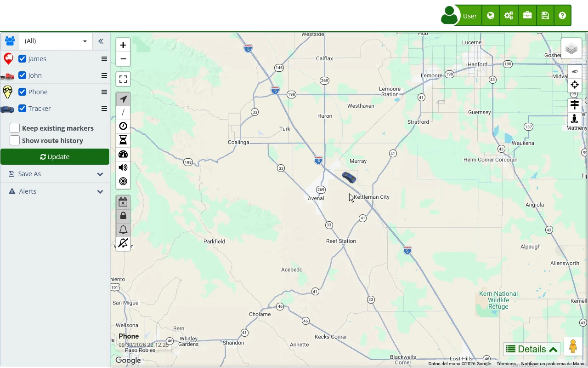Enable Show route history

pos(15,140)
